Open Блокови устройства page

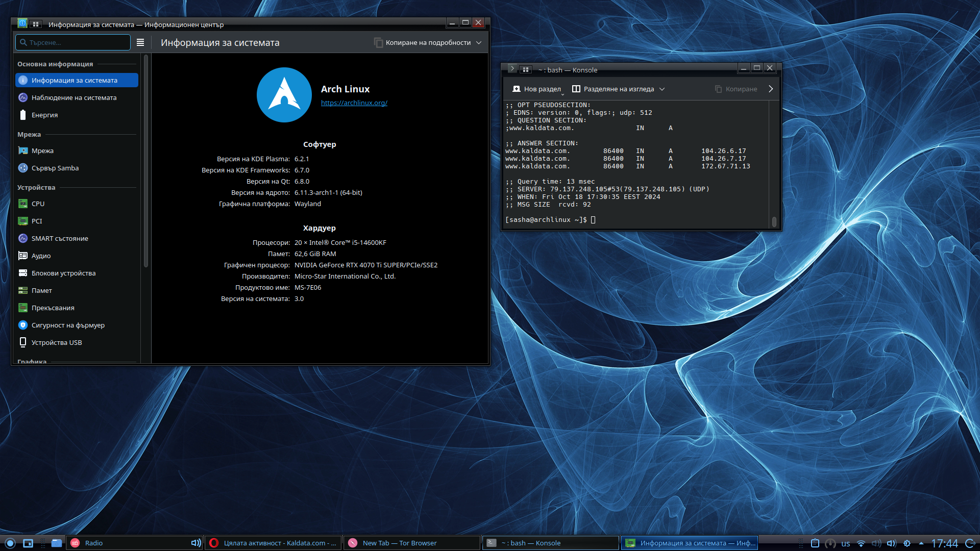[x=77, y=273]
